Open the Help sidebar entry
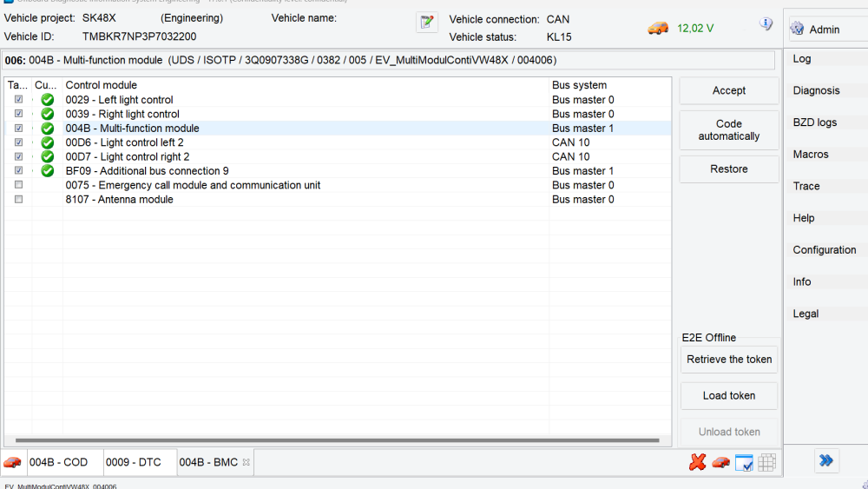 click(x=803, y=218)
